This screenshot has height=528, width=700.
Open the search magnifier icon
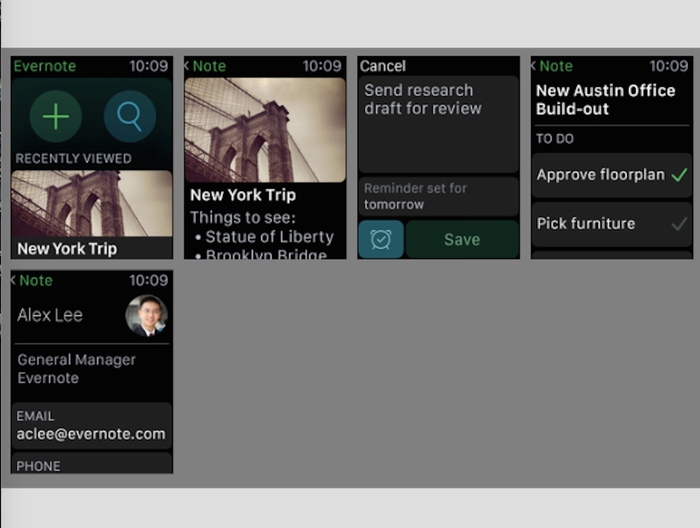(x=130, y=116)
